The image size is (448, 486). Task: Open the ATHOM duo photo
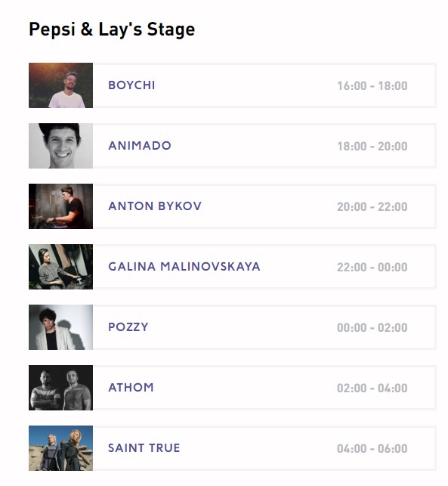click(60, 388)
